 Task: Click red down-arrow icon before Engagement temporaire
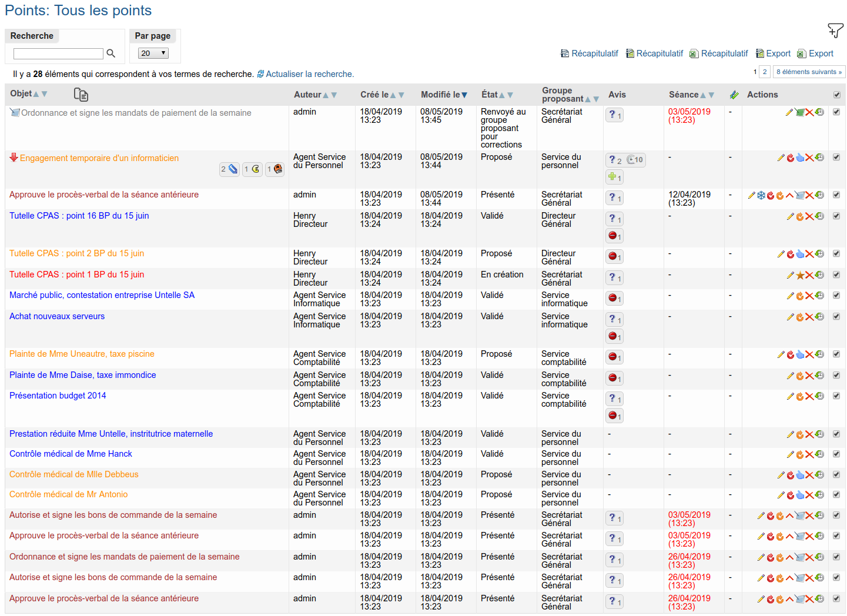point(14,158)
